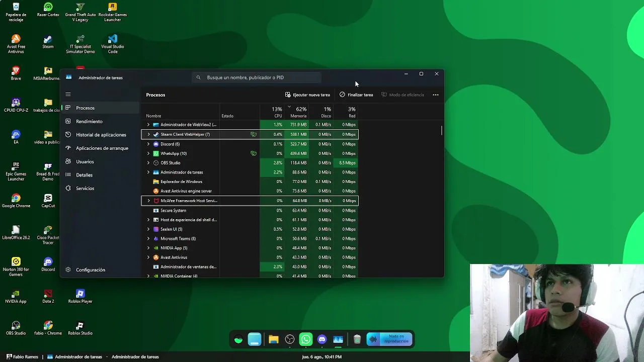This screenshot has width=644, height=362.
Task: Open Configuración in Task Manager sidebar
Action: coord(100,269)
